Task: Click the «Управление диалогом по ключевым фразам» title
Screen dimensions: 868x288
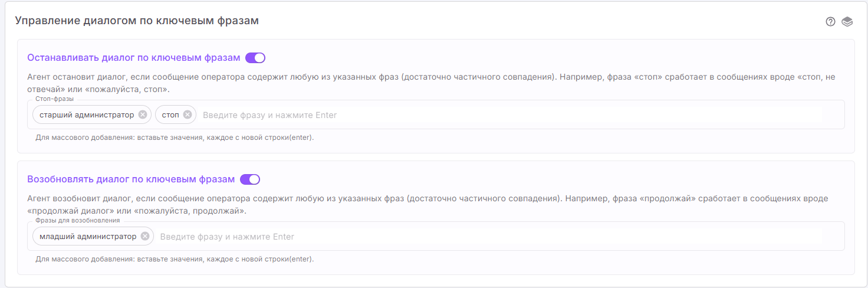Action: pyautogui.click(x=137, y=21)
